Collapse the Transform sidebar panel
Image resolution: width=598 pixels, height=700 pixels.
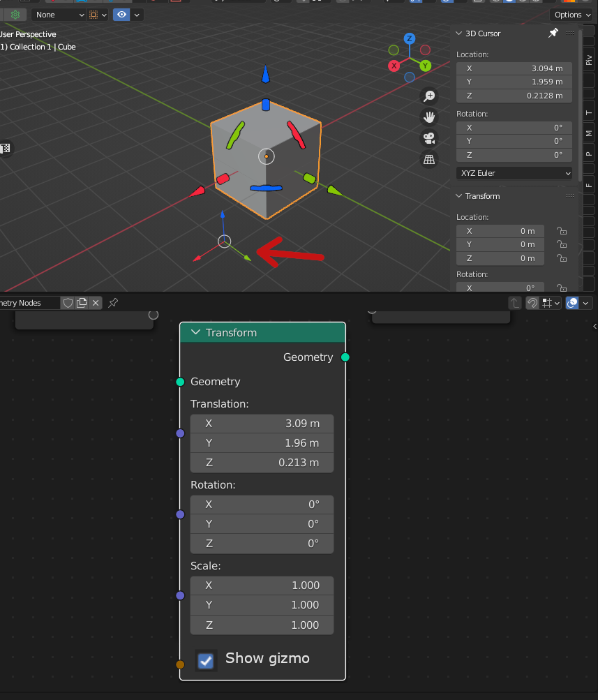click(x=458, y=196)
